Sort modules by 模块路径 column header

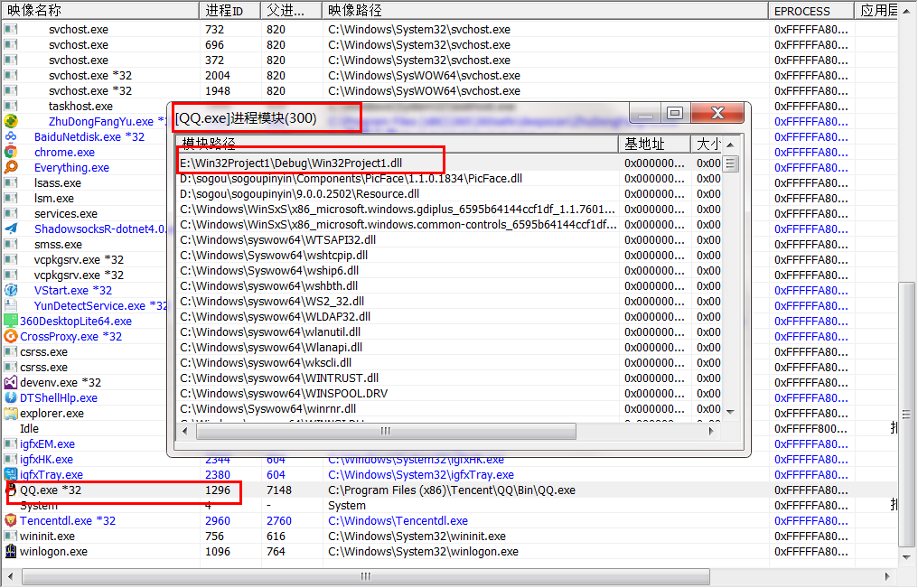[397, 144]
